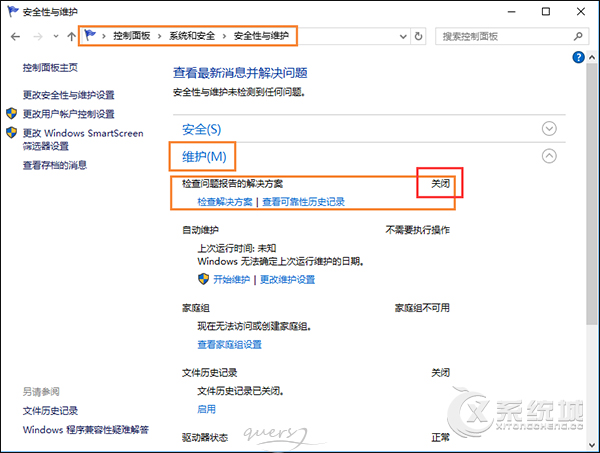Click the 维护(M) section header
This screenshot has height=453, width=600.
[x=204, y=156]
